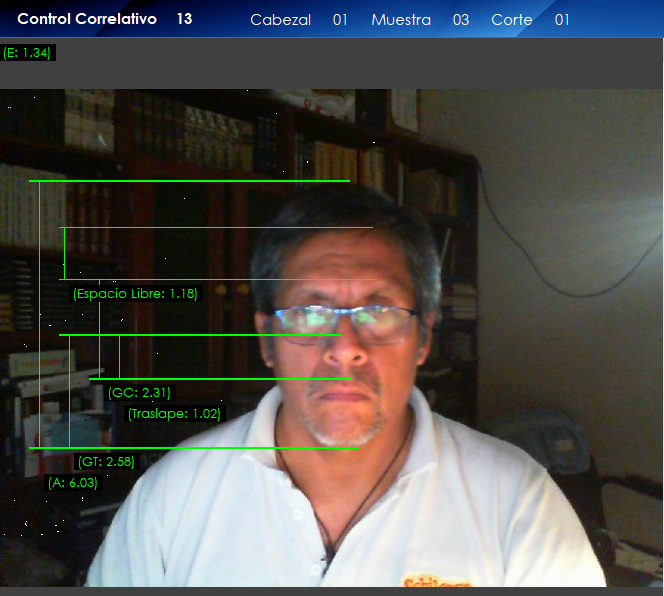Select the Traslape: 1.02 label
This screenshot has width=664, height=596.
click(x=174, y=413)
